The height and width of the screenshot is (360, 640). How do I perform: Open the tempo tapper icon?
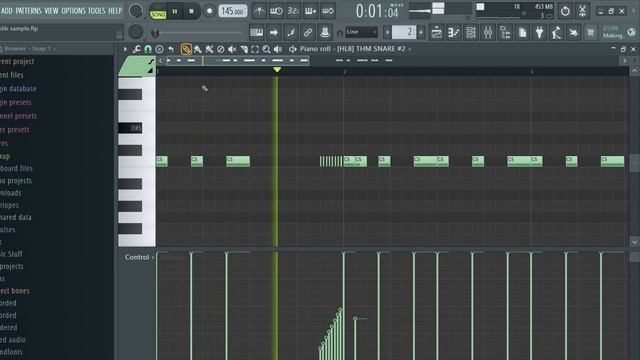[556, 32]
